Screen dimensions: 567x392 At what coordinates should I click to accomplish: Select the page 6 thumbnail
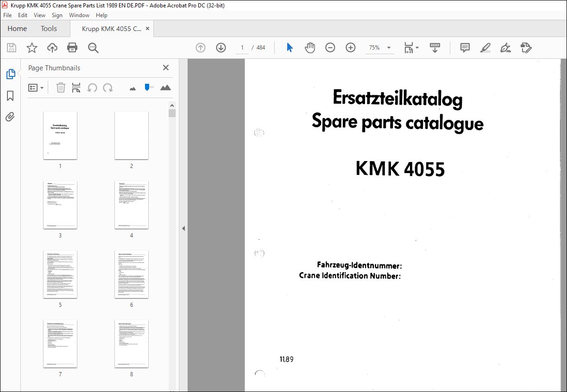click(132, 274)
